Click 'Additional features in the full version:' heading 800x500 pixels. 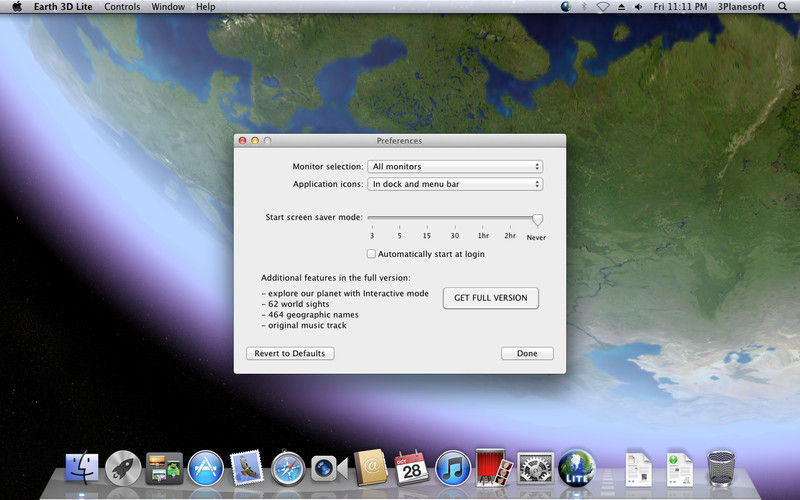tap(336, 278)
